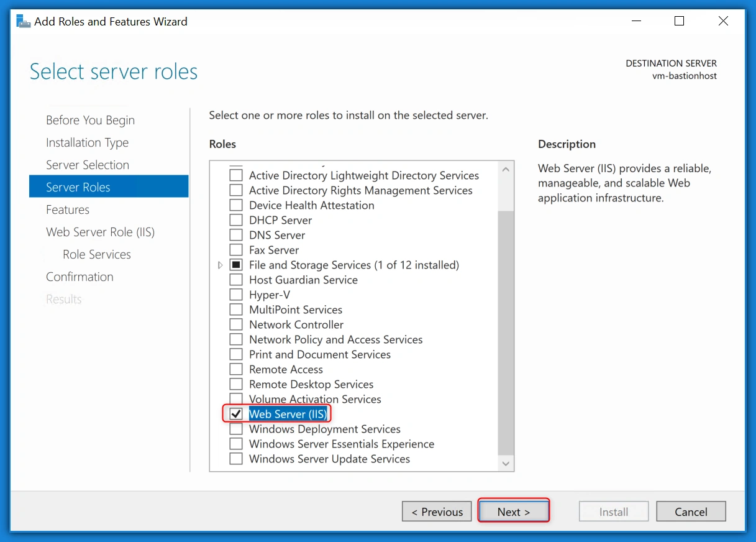Switch to Server Selection step
Image resolution: width=756 pixels, height=542 pixels.
pyautogui.click(x=88, y=165)
